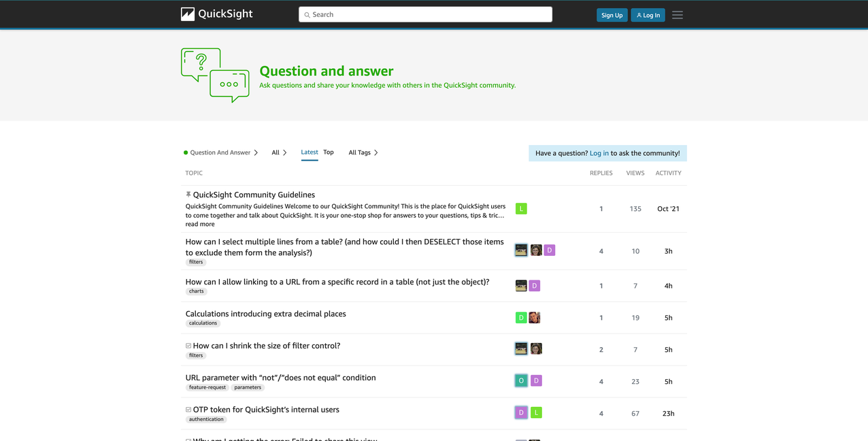Open green L avatar on OTP token row
868x441 pixels.
[x=536, y=412]
